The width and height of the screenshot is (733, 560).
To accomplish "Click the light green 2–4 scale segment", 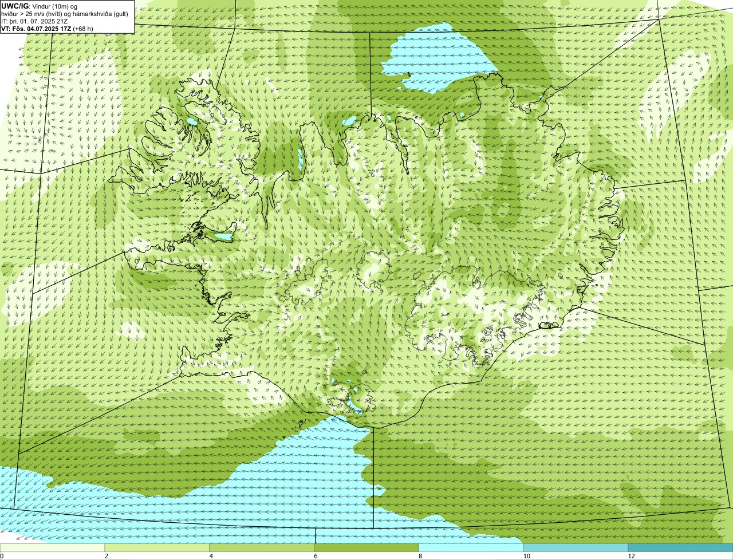I will pos(157,547).
